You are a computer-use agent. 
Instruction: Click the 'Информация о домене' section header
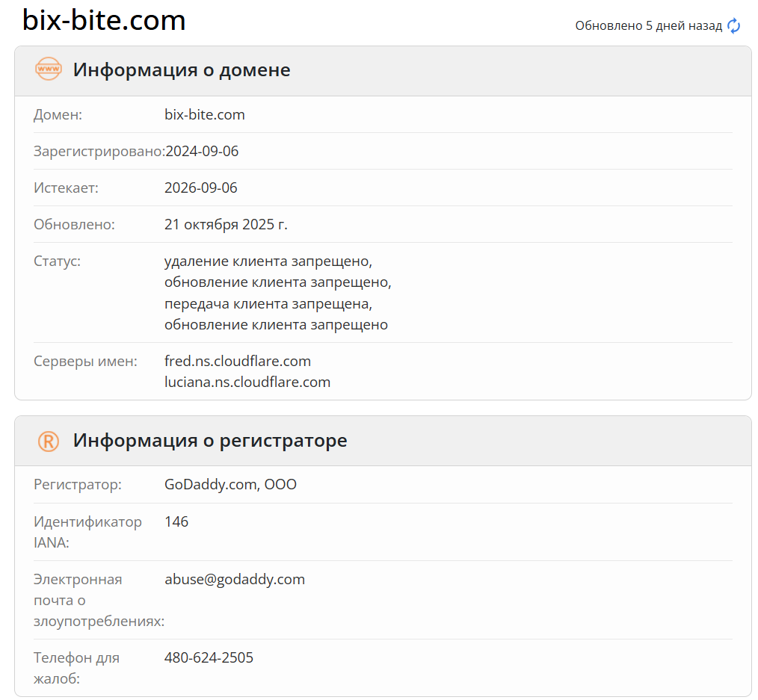[x=181, y=69]
